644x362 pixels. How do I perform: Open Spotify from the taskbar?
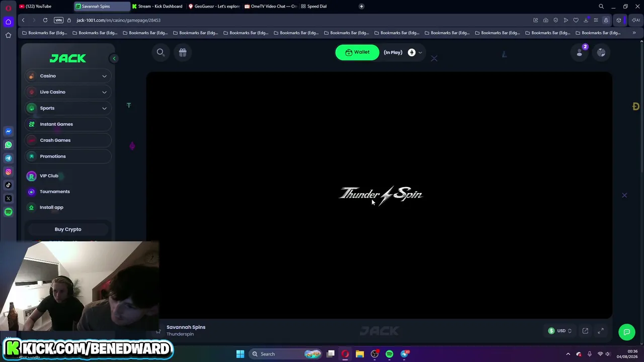pos(389,354)
